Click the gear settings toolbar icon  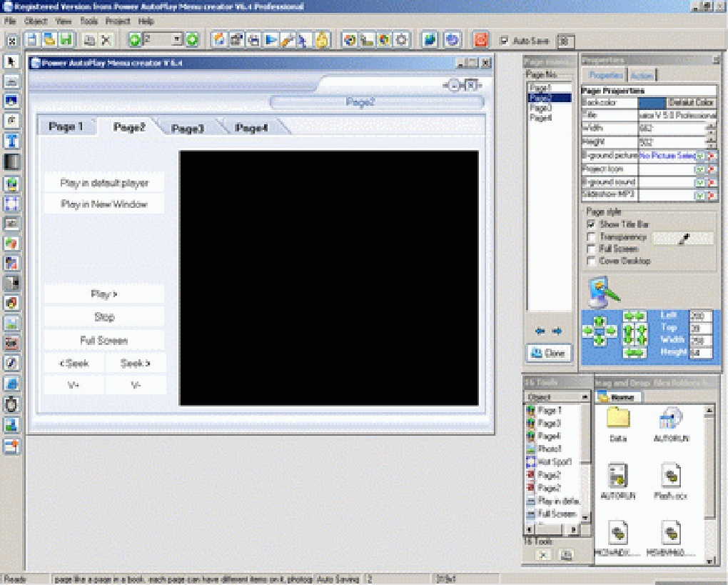point(402,41)
